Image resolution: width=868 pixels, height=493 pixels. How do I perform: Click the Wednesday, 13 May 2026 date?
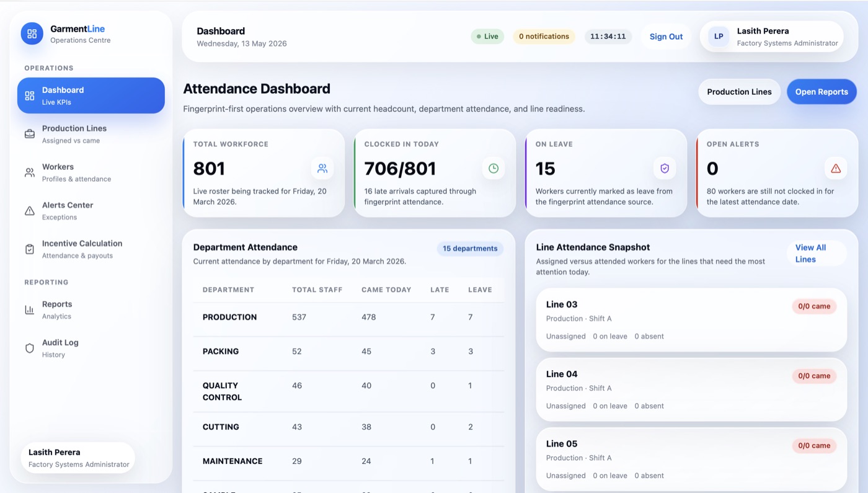(242, 43)
